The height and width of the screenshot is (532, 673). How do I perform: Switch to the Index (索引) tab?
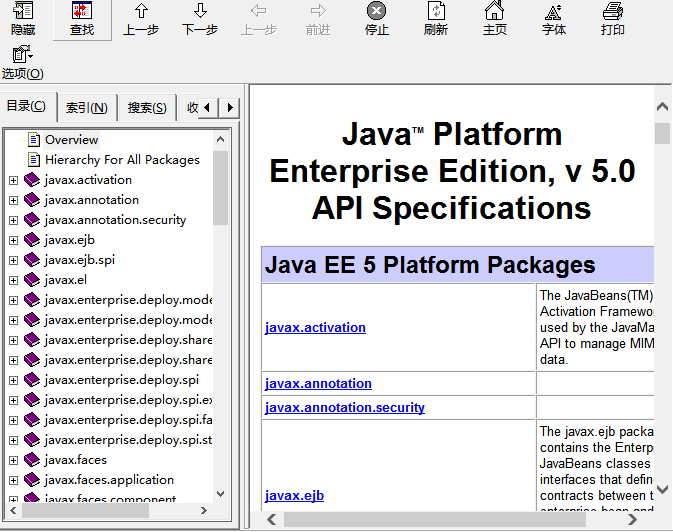(87, 108)
